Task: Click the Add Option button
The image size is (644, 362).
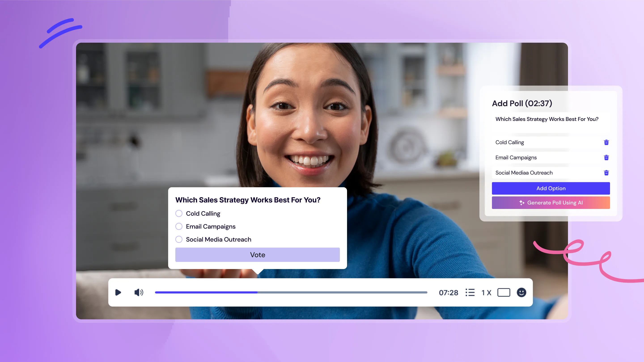Action: click(551, 188)
